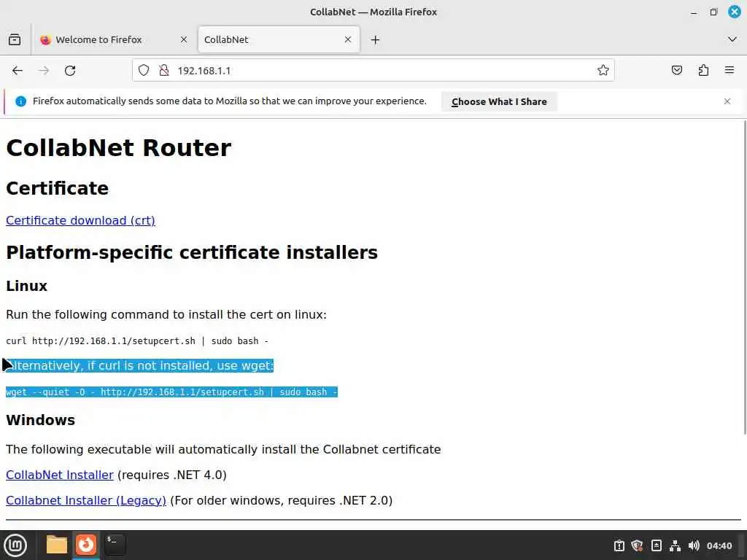Image resolution: width=747 pixels, height=560 pixels.
Task: Open tracking protection shield icon
Action: (x=144, y=71)
